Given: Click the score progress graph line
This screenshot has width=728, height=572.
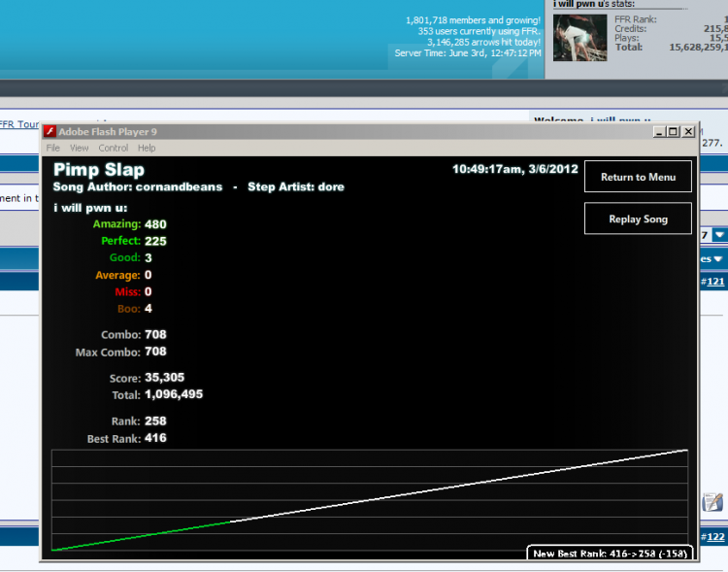Looking at the screenshot, I should click(x=370, y=500).
